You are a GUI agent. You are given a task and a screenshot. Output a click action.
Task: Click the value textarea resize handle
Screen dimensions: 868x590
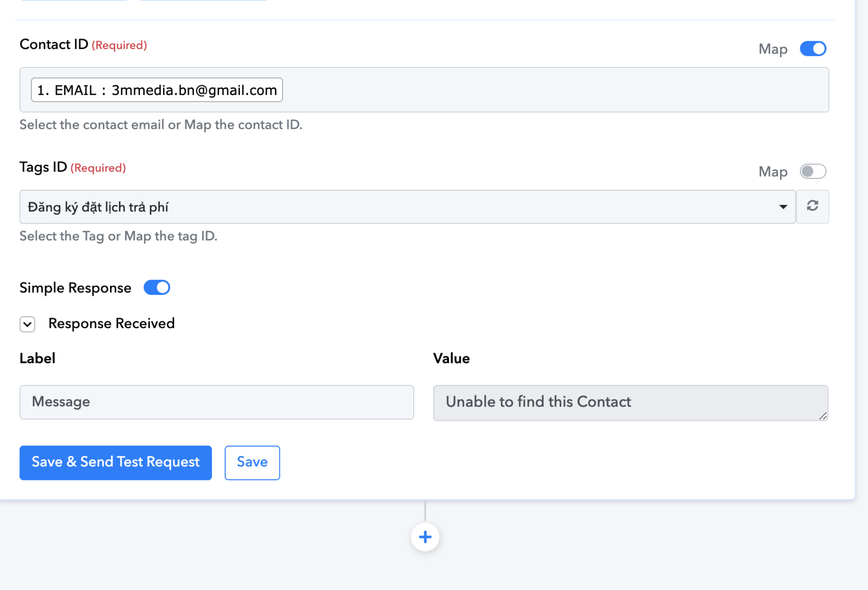(823, 416)
